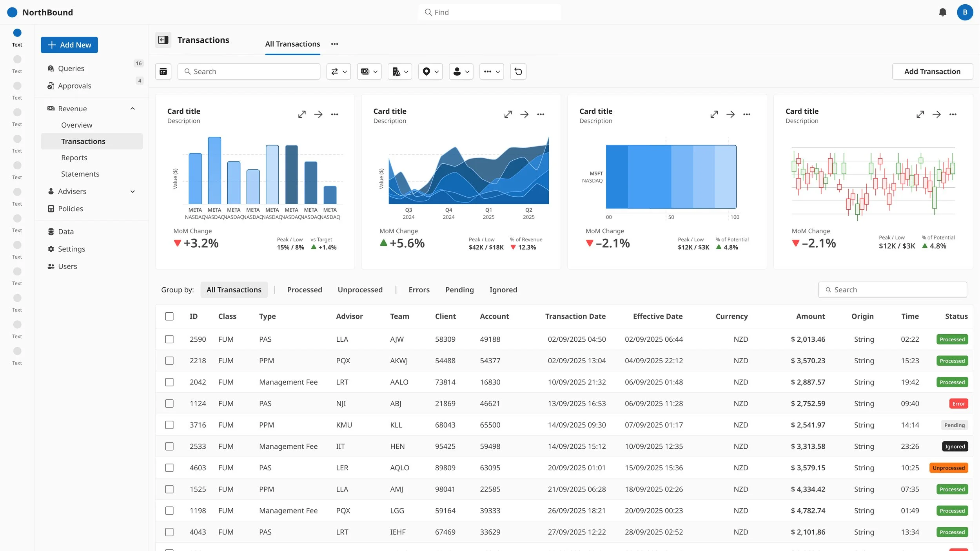
Task: Tick checkbox for transaction 1124
Action: click(x=169, y=404)
